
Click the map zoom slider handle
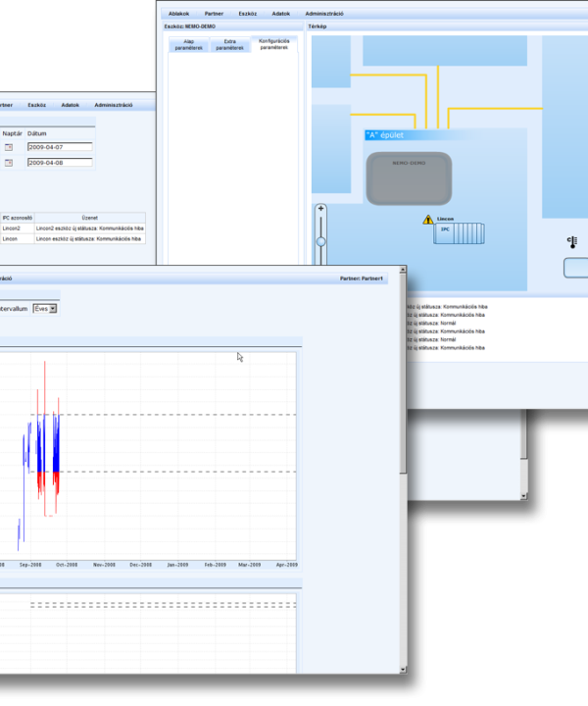pos(320,241)
